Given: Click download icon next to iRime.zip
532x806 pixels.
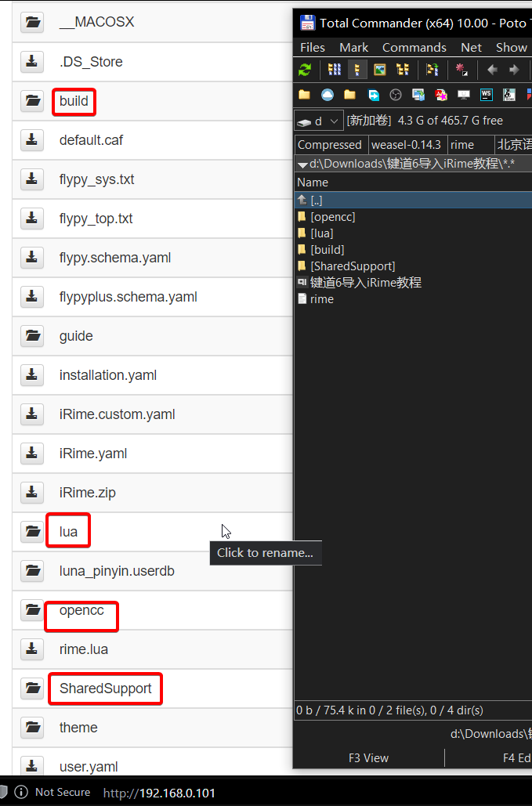Looking at the screenshot, I should click(32, 493).
